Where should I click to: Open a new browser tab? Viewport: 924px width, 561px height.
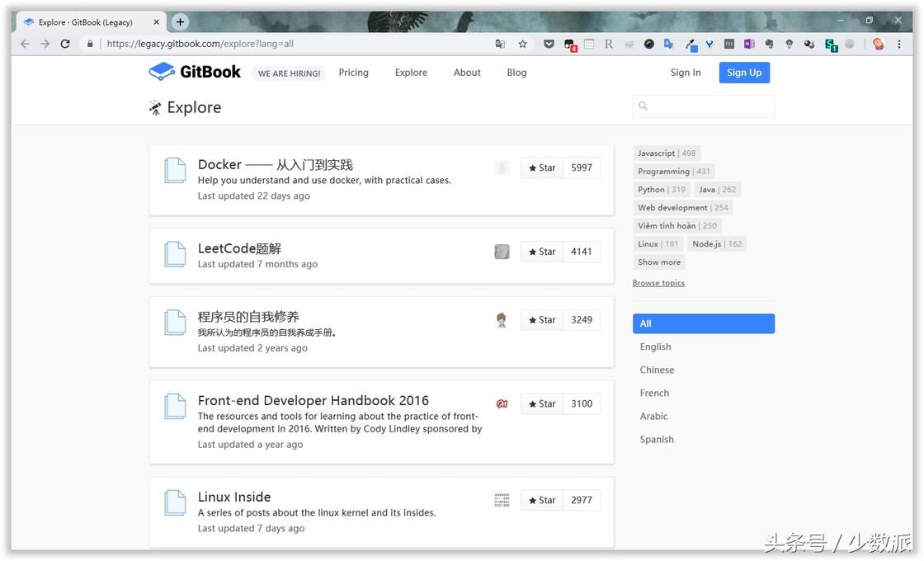click(180, 21)
